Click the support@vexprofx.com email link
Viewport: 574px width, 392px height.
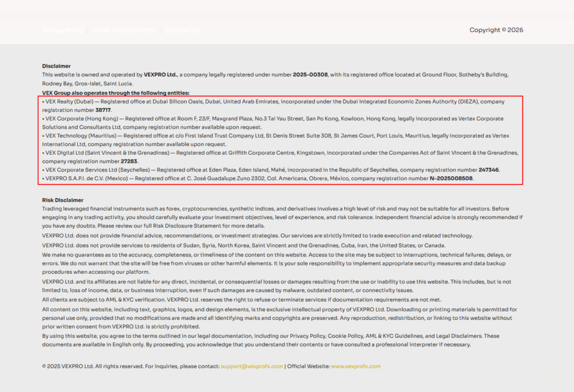[252, 366]
